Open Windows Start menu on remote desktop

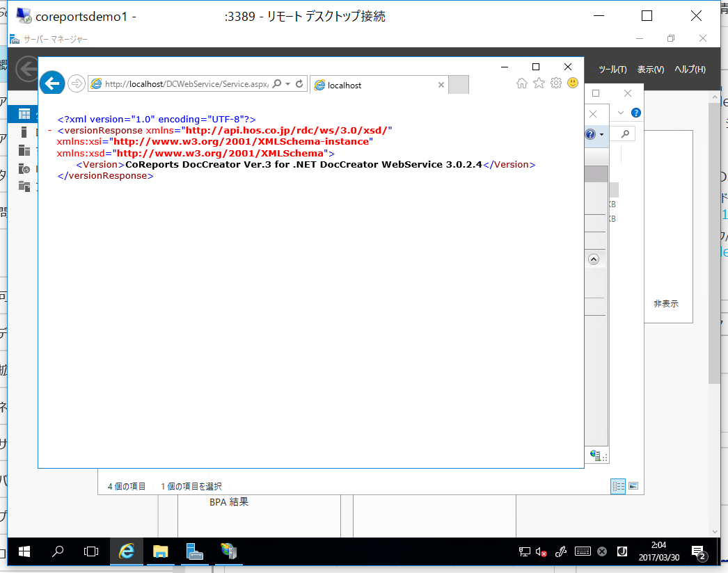[24, 551]
